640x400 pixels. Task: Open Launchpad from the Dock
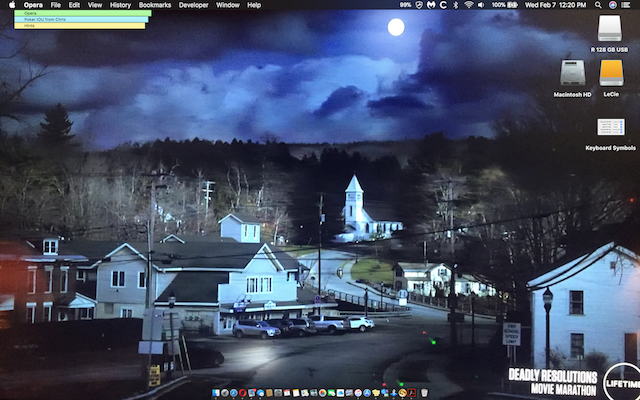click(225, 393)
